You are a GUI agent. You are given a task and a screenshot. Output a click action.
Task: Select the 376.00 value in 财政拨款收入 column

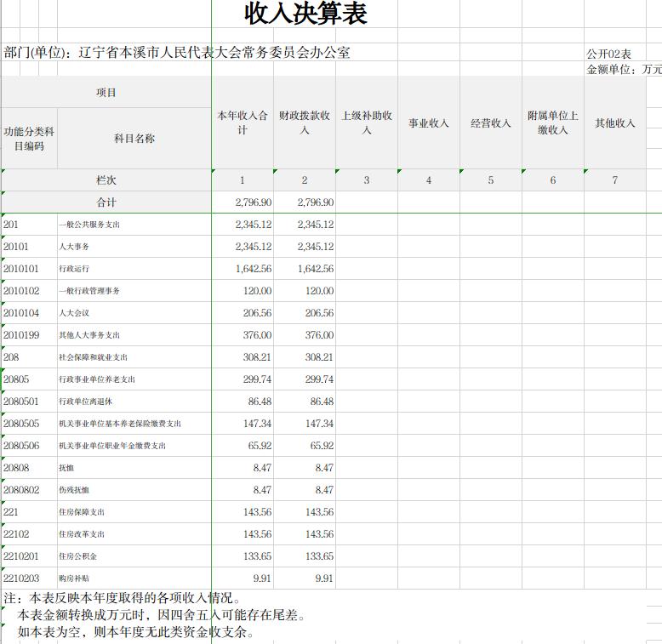[305, 335]
